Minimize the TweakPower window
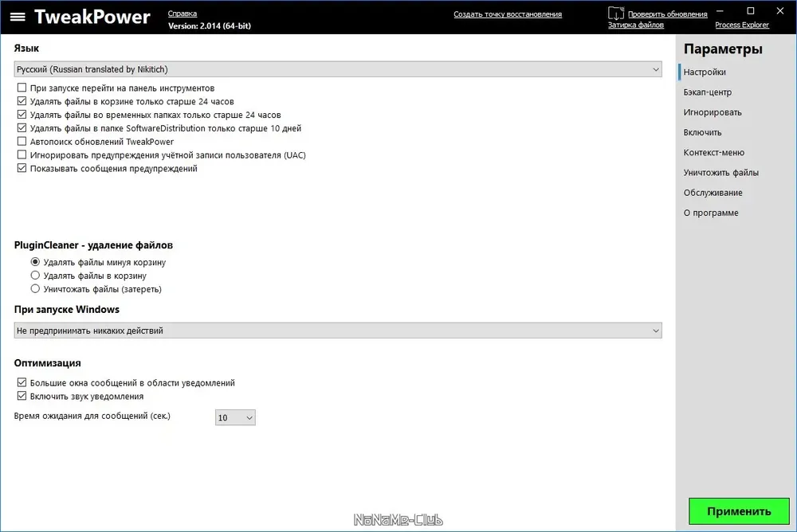 tap(720, 10)
